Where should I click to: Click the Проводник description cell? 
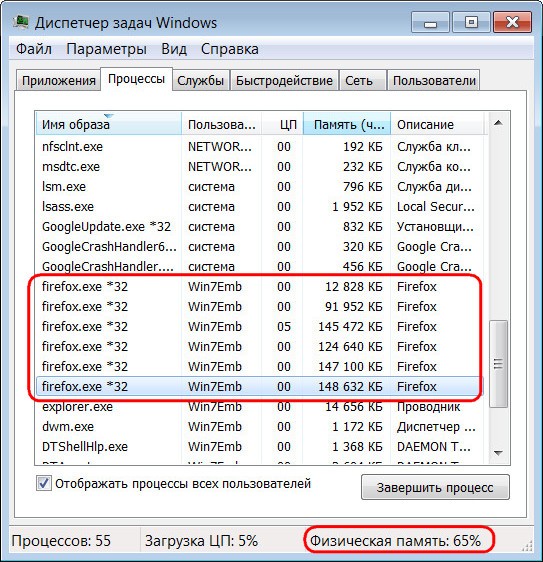pyautogui.click(x=429, y=407)
